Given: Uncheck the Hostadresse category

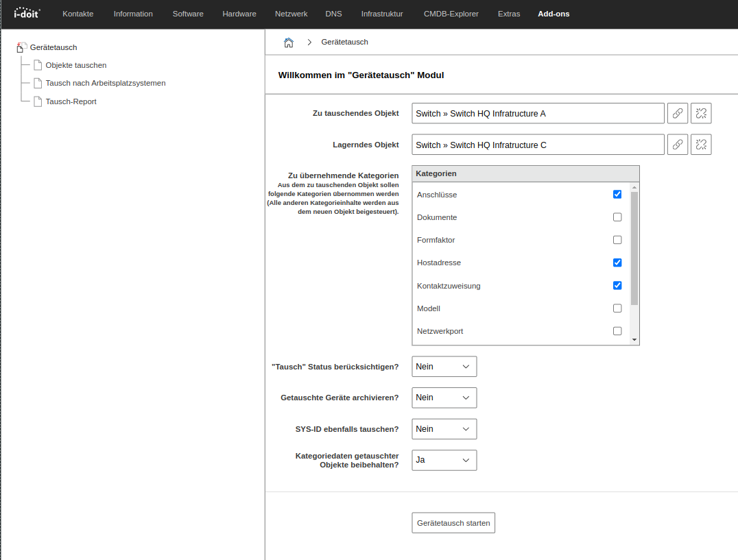Looking at the screenshot, I should (x=617, y=263).
